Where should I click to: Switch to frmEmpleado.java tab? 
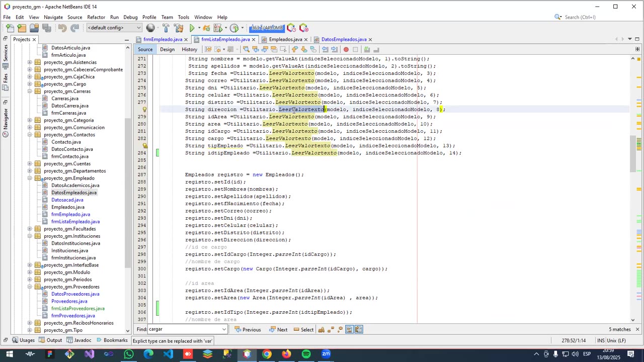(163, 39)
